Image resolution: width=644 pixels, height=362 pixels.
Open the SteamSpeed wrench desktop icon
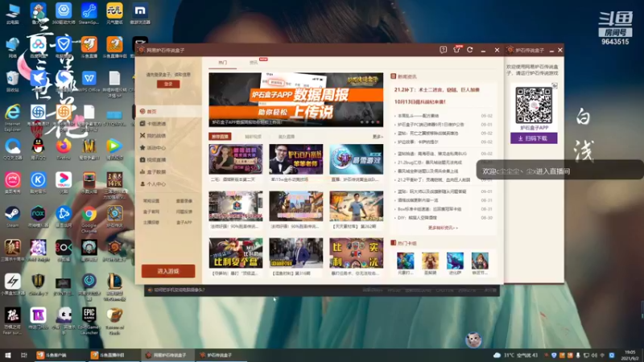89,13
